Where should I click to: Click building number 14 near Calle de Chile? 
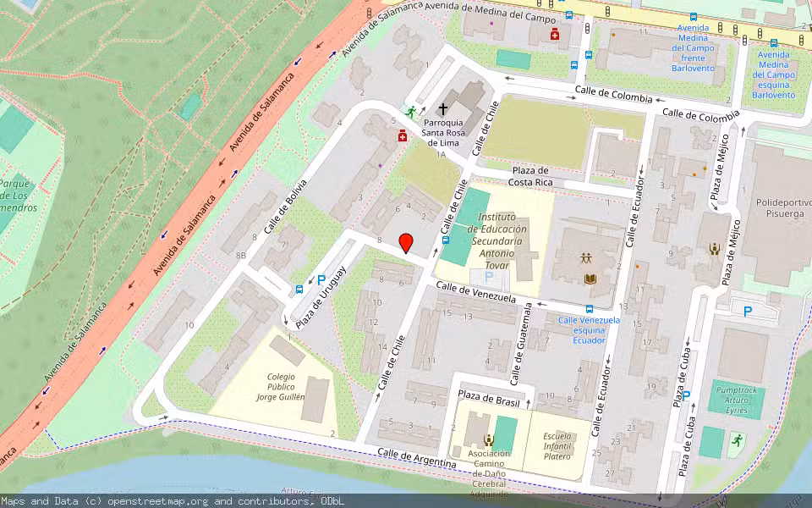click(x=382, y=347)
